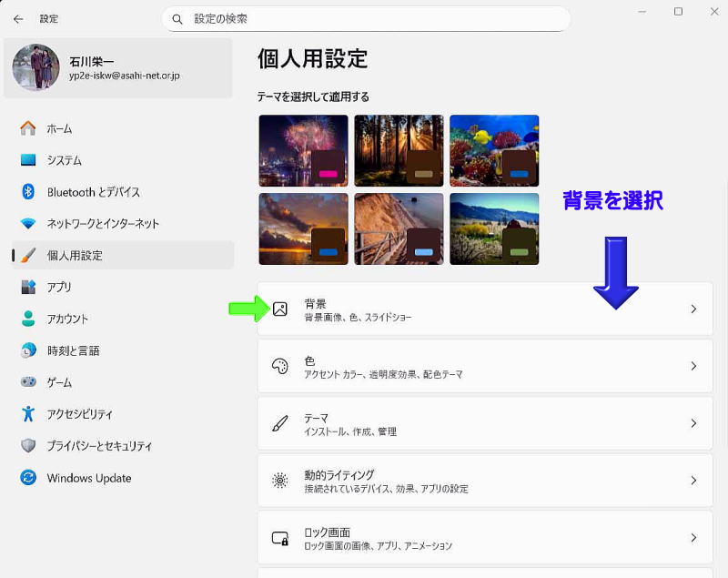Apply the fireworks theme thumbnail
Viewport: 728px width, 578px height.
pyautogui.click(x=303, y=150)
